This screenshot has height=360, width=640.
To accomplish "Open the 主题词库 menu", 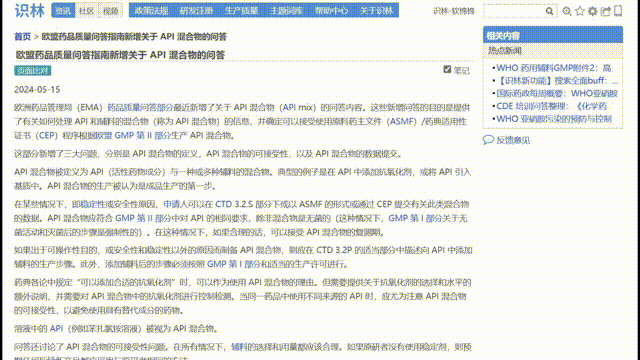I will pos(286,11).
